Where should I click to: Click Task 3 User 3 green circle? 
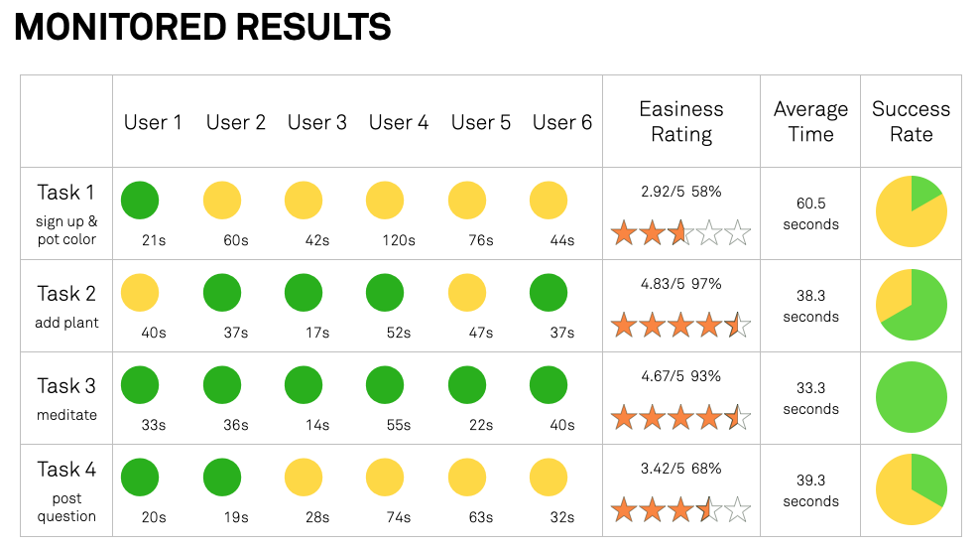304,385
